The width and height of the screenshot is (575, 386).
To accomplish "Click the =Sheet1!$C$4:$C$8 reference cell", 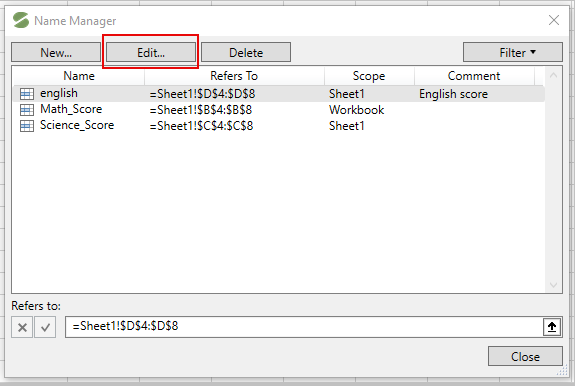I will point(201,126).
